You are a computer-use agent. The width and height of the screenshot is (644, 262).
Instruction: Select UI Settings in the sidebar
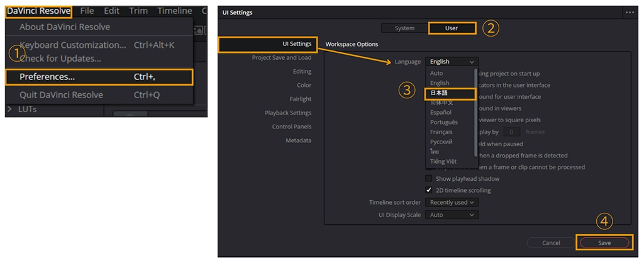coord(268,44)
